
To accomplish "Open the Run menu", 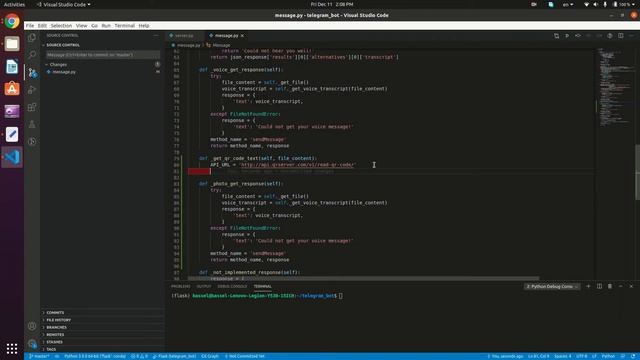I will (x=106, y=25).
